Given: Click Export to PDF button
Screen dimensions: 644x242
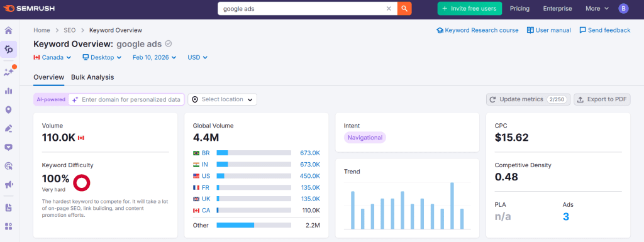Looking at the screenshot, I should tap(602, 99).
